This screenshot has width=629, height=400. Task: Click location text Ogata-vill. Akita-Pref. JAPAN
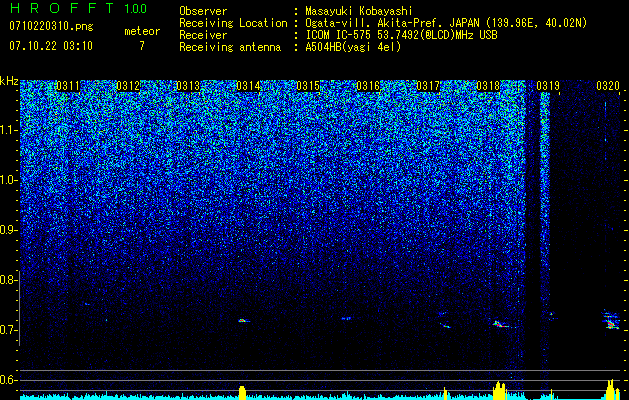coord(393,23)
